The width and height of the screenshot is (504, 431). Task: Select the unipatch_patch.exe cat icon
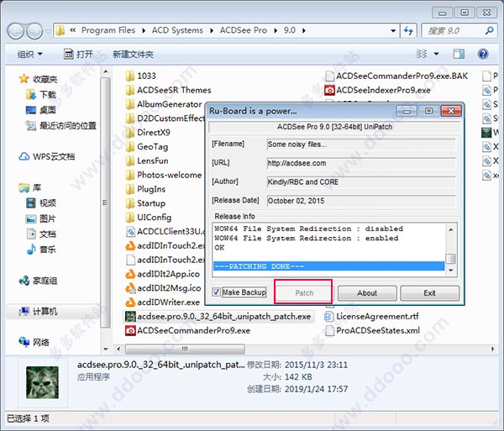click(130, 317)
